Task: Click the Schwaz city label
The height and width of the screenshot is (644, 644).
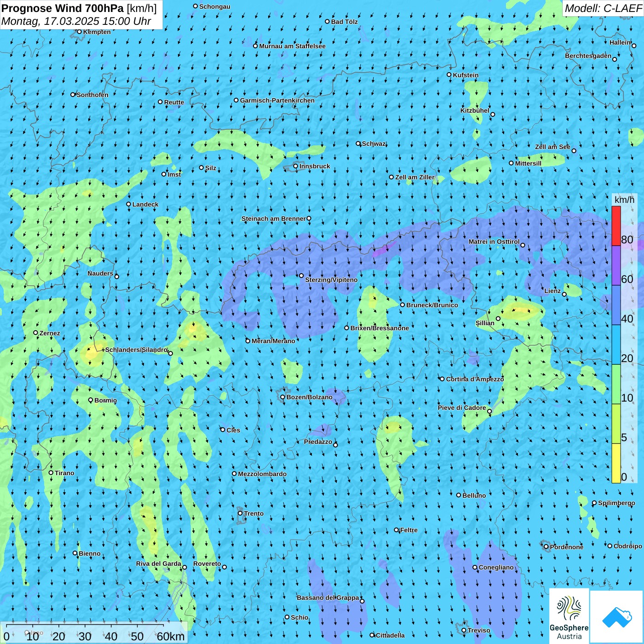Action: [x=374, y=144]
